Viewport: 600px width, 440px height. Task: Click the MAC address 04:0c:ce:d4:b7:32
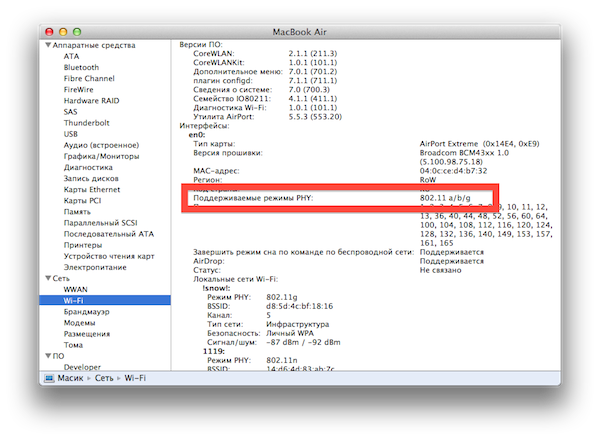pyautogui.click(x=453, y=171)
